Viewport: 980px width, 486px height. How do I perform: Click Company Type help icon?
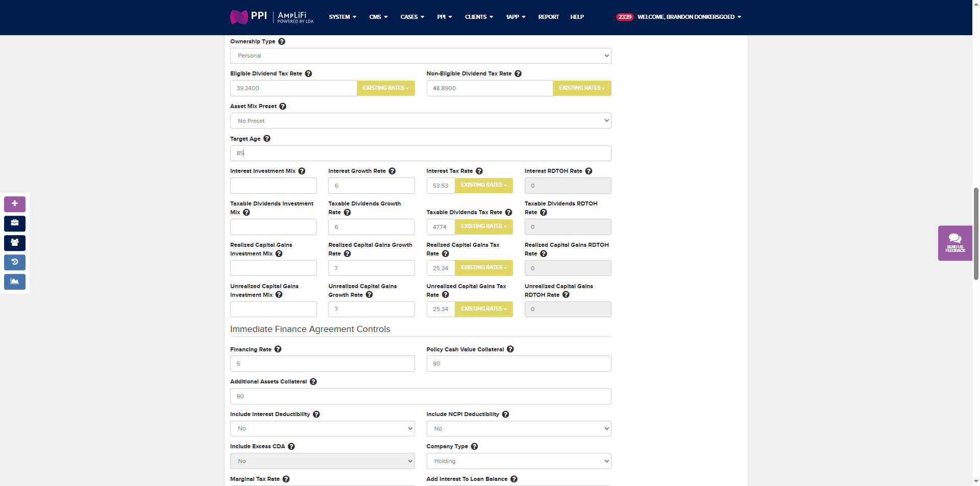click(474, 446)
